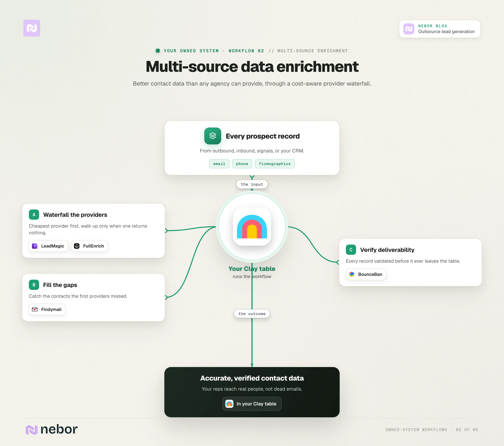Click "From outbound, inbound, signals, or your CRM" text
This screenshot has height=446, width=504.
tap(252, 151)
